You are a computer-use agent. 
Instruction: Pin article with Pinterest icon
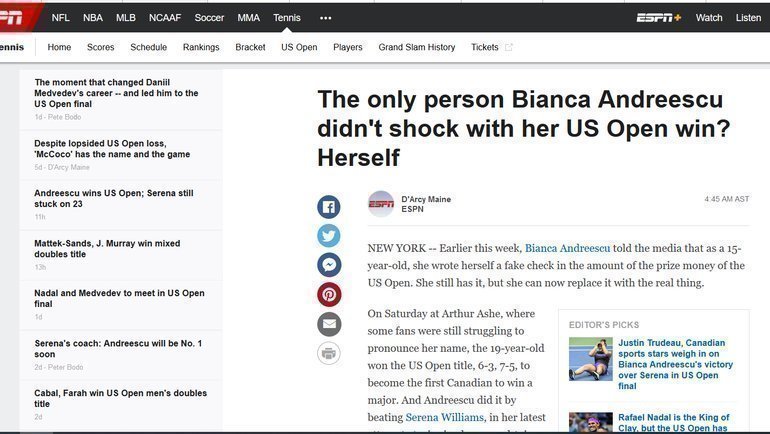[x=329, y=295]
